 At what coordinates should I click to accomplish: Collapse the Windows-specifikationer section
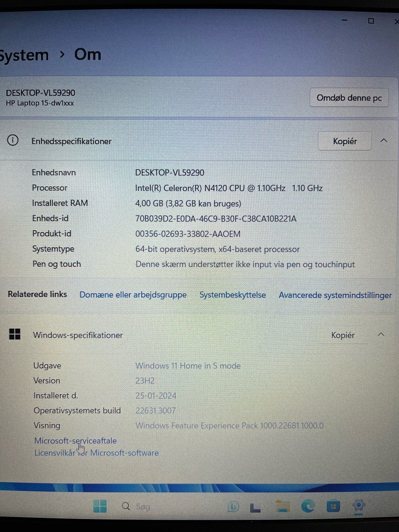coord(381,335)
